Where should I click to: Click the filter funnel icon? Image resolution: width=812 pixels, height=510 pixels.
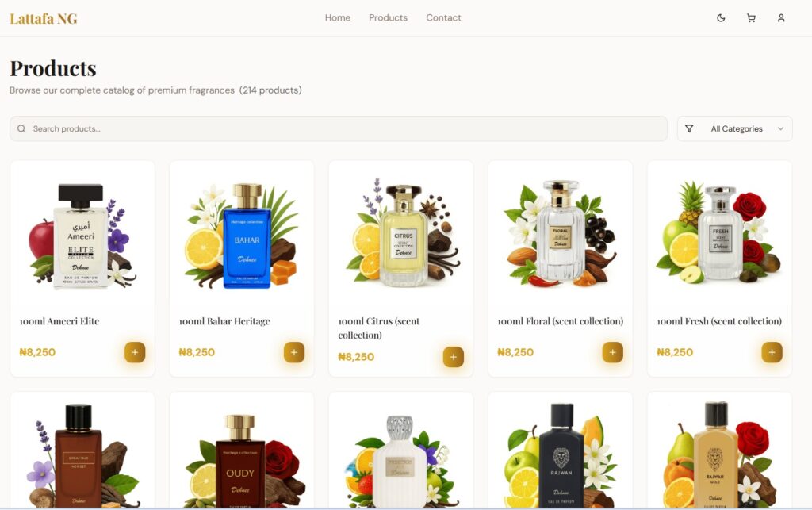tap(689, 128)
